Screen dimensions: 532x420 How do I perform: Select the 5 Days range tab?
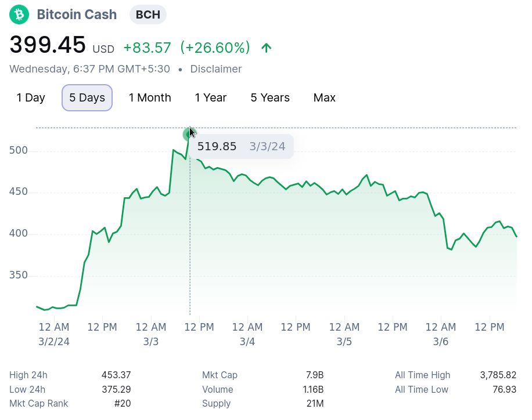[87, 97]
